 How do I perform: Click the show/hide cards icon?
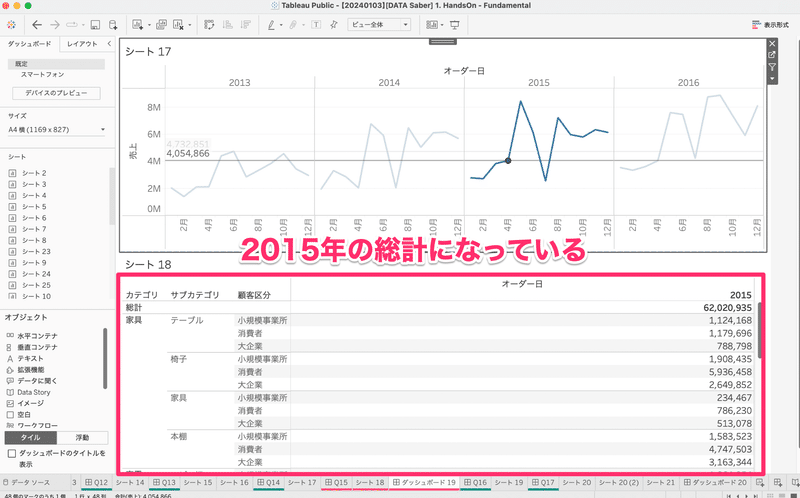(432, 24)
